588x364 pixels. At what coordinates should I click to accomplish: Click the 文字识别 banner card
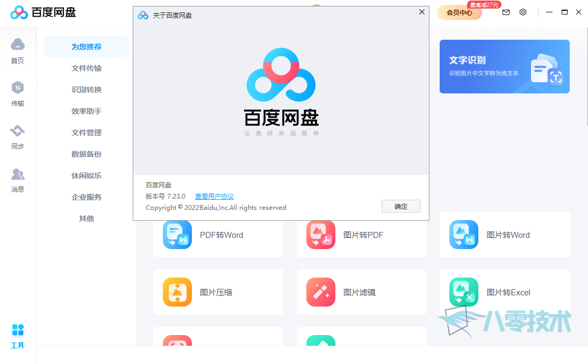point(504,67)
